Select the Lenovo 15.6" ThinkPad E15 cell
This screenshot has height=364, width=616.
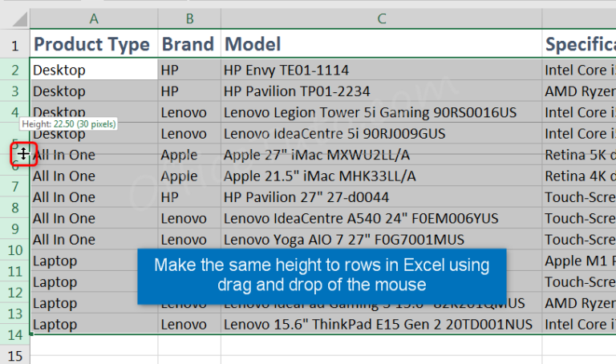tap(380, 324)
